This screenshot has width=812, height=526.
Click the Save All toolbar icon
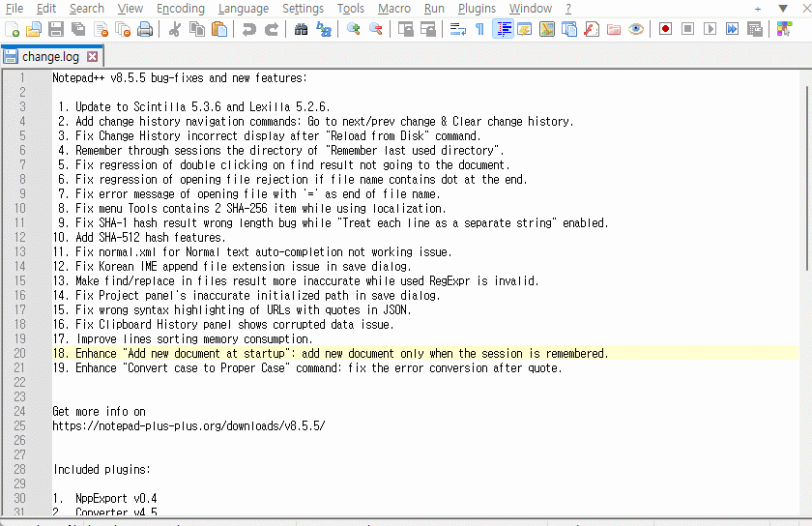pyautogui.click(x=78, y=30)
